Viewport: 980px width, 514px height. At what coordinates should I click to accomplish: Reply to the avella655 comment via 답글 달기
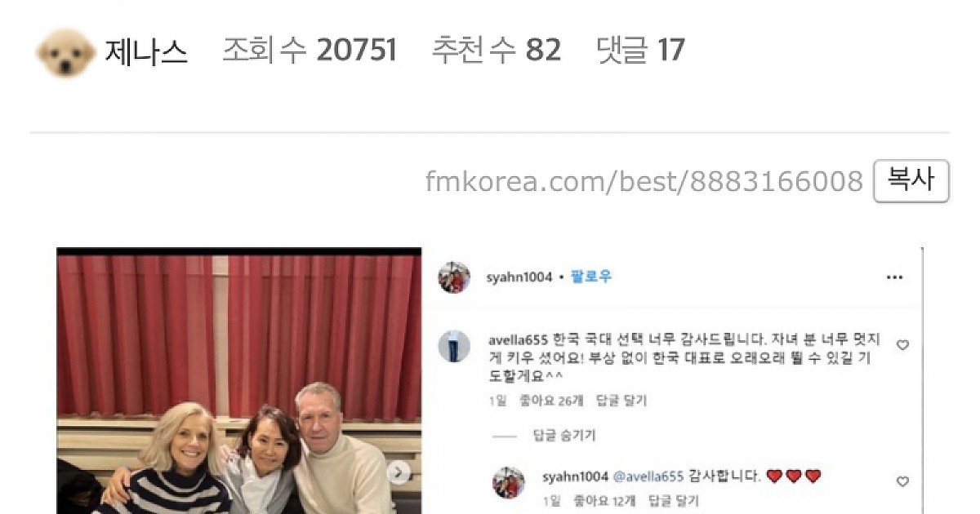coord(621,401)
